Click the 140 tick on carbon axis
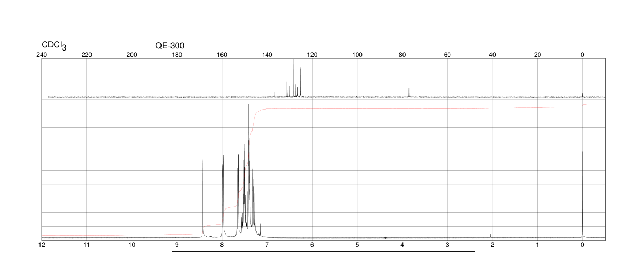 pyautogui.click(x=267, y=55)
